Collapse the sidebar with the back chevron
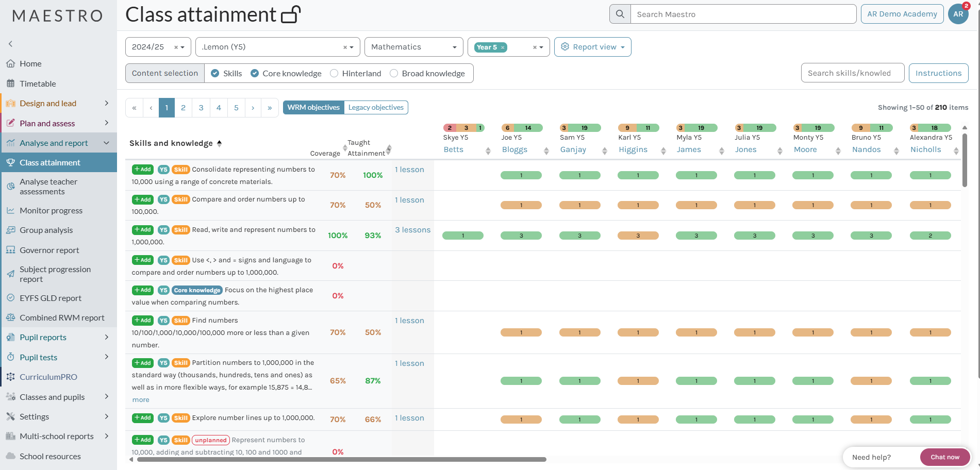The width and height of the screenshot is (980, 470). (10, 44)
